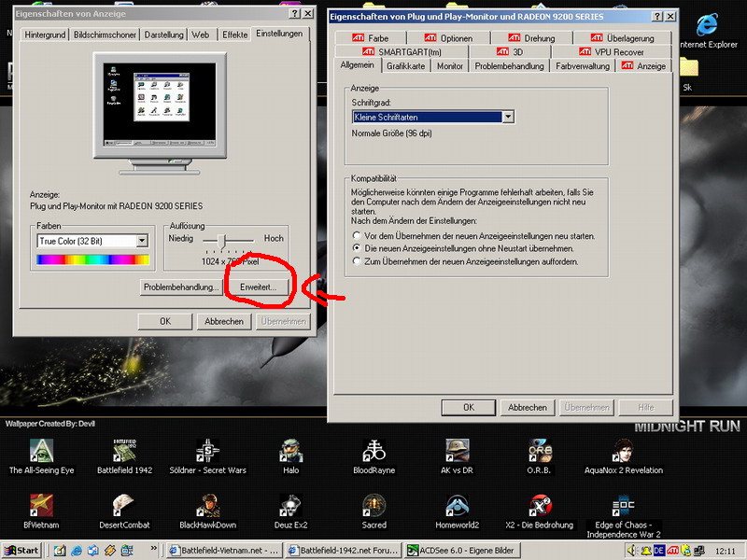
Task: Switch to Battlefield-Vietnam.net taskbar window
Action: (225, 551)
